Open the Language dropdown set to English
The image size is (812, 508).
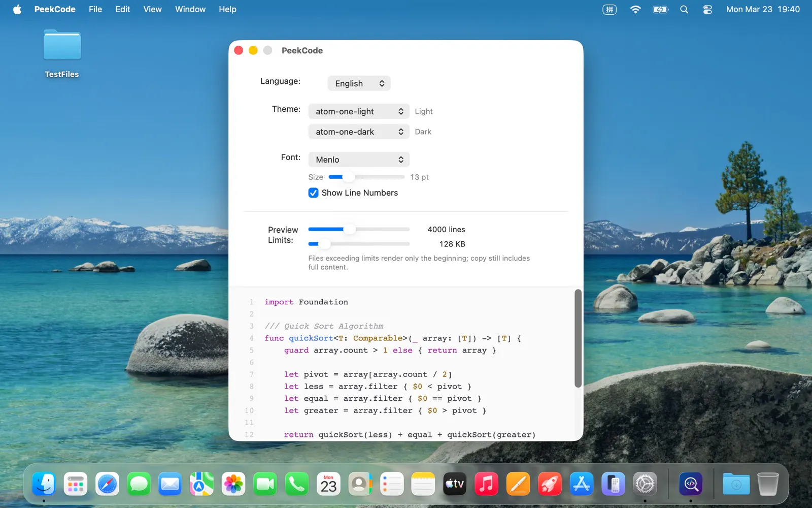tap(359, 83)
